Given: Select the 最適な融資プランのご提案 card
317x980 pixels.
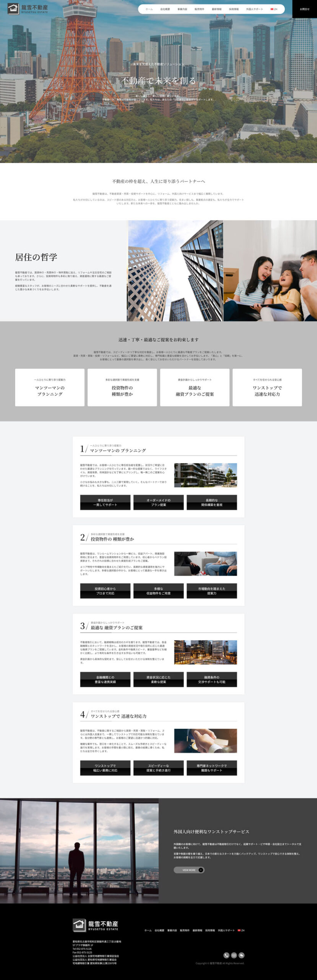Looking at the screenshot, I should (x=195, y=387).
